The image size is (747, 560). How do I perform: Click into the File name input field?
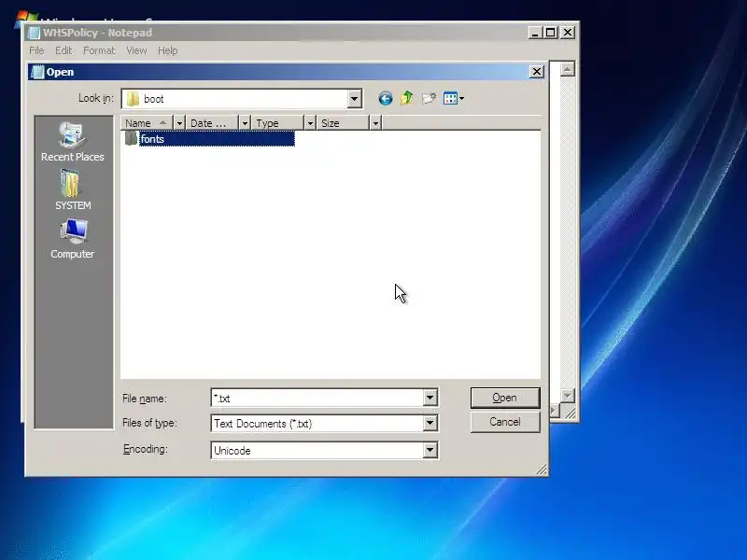(317, 399)
